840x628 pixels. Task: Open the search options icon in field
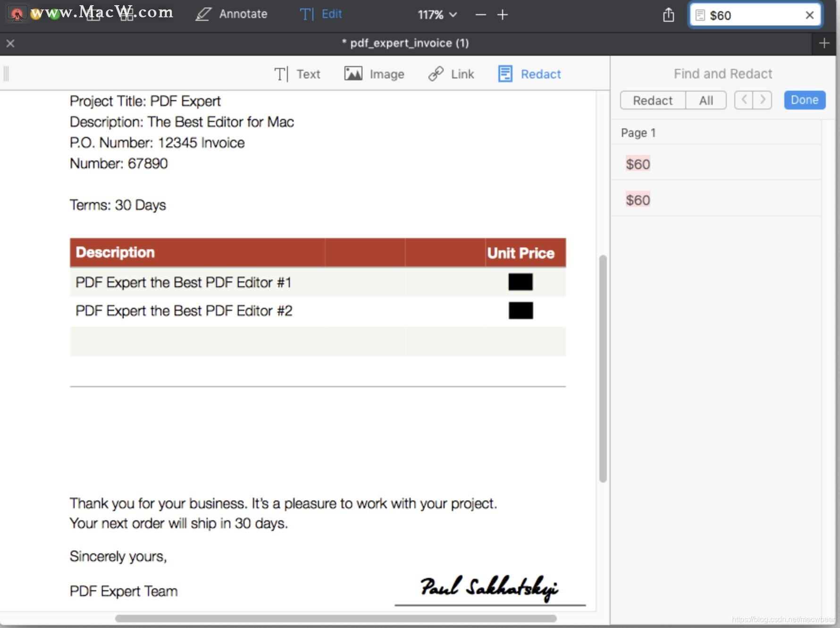700,15
